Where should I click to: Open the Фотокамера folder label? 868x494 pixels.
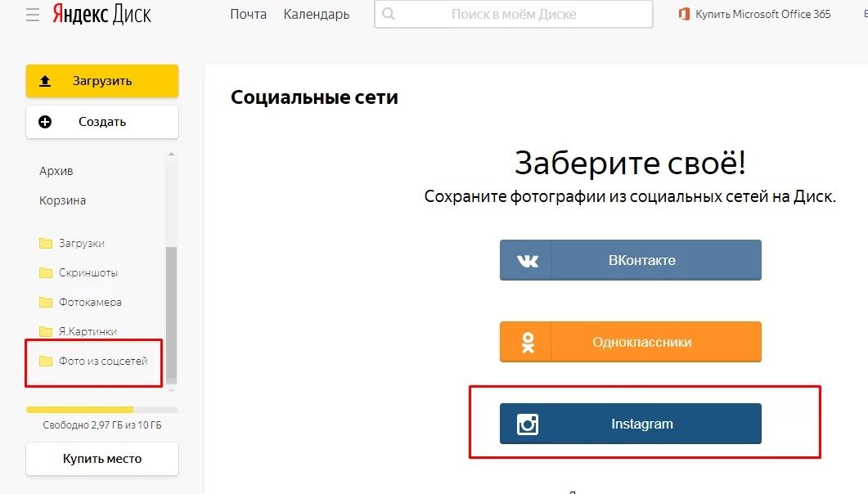click(x=90, y=302)
